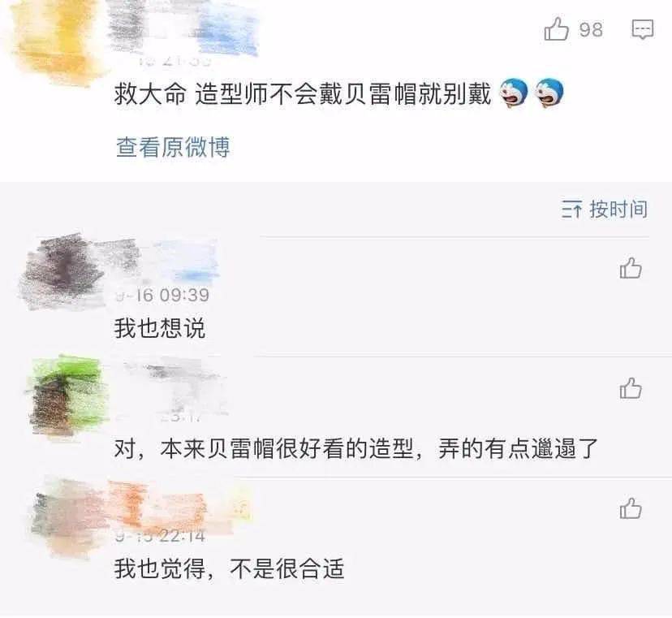The width and height of the screenshot is (672, 618).
Task: Tap the 09:39 timestamp of first reply
Action: click(184, 295)
